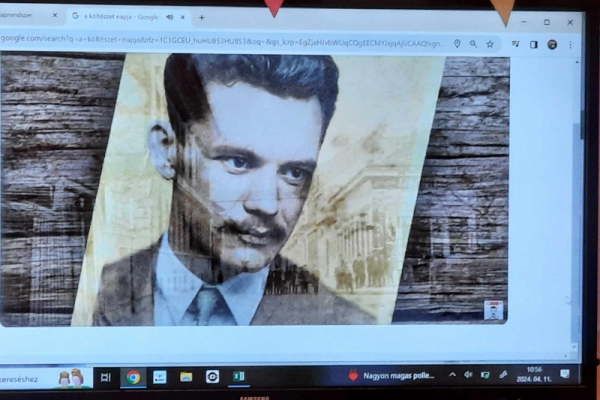Open the blue app icon next to Chrome
600x400 pixels.
tap(160, 377)
